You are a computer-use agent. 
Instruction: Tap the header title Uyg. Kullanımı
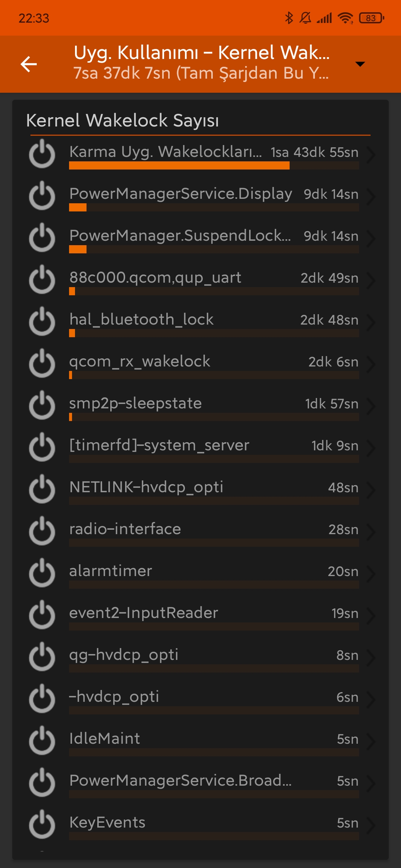pos(136,53)
